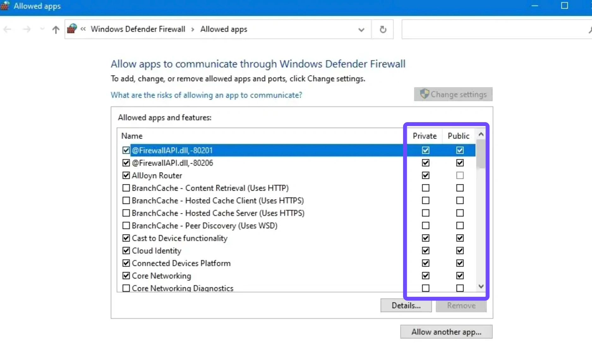Select the Cloud Identity entry
Image resolution: width=592 pixels, height=364 pixels.
[296, 251]
